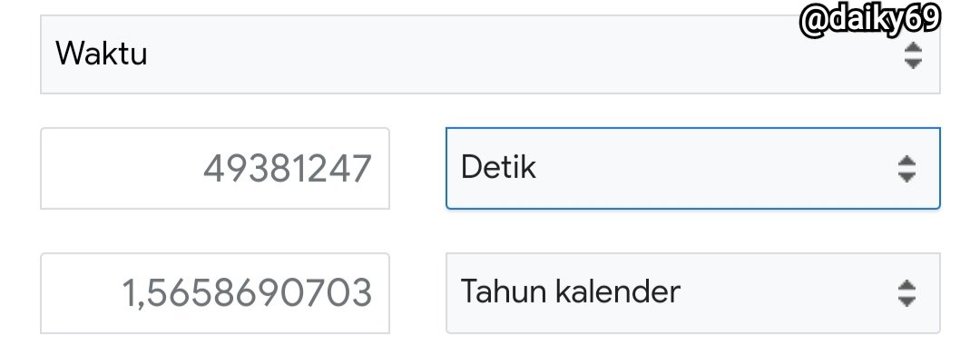Click the Detik label text
Viewport: 980px width, 356px height.
pos(498,168)
